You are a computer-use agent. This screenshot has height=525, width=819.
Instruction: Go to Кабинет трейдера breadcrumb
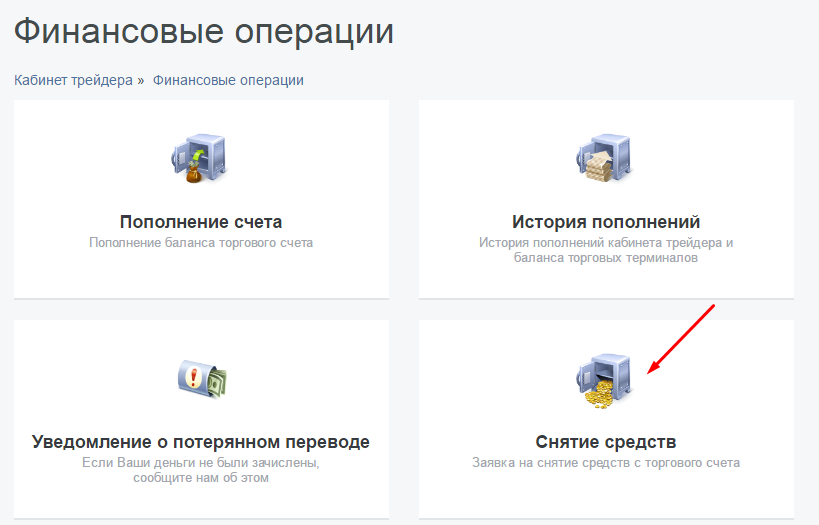tap(73, 80)
